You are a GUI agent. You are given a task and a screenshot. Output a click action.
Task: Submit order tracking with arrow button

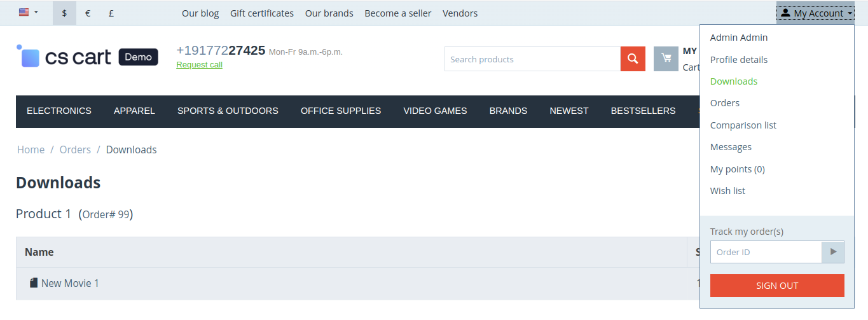tap(834, 252)
